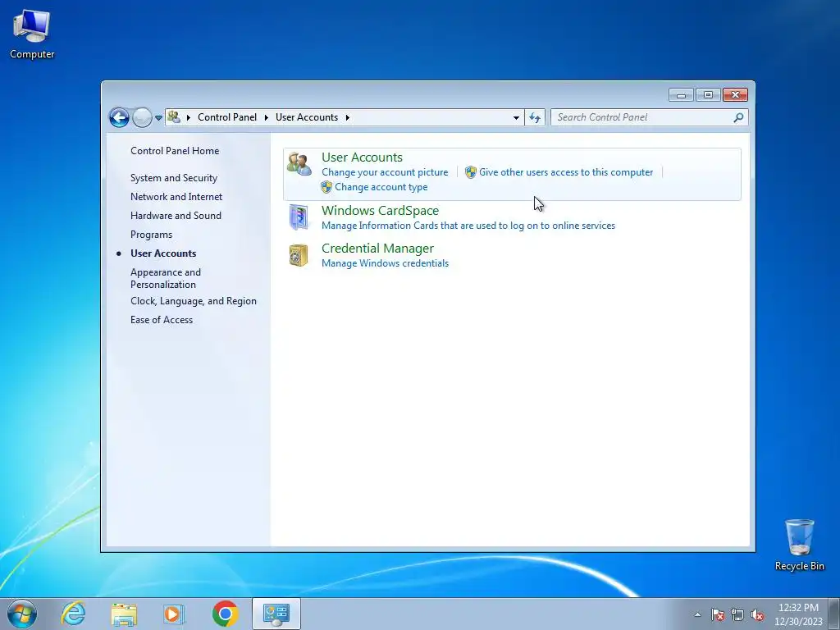840x630 pixels.
Task: Click the User Accounts people icon
Action: coord(299,163)
